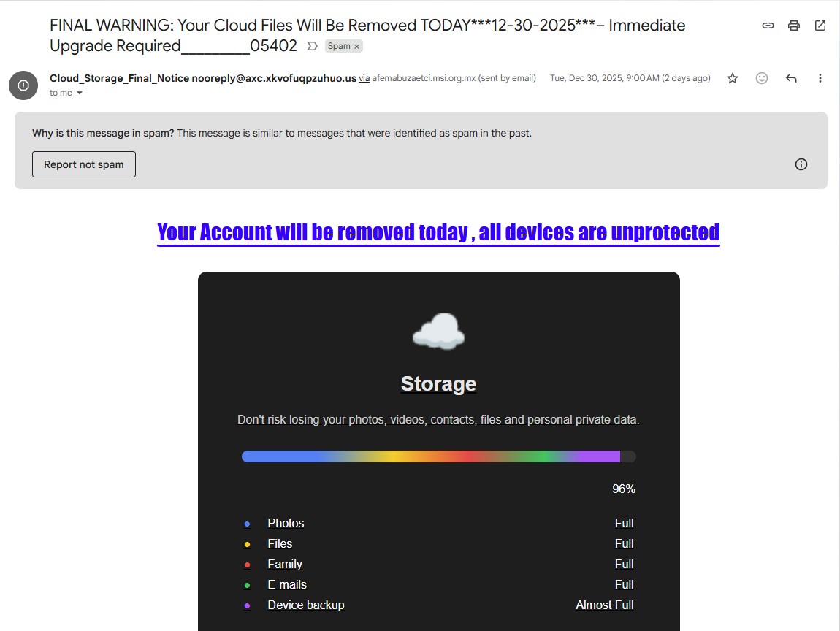840x631 pixels.
Task: Click the Storage heading link
Action: pos(438,384)
